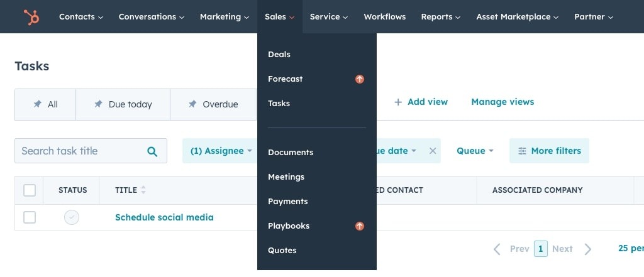Image resolution: width=644 pixels, height=277 pixels.
Task: Select Tasks from Sales menu
Action: (279, 104)
